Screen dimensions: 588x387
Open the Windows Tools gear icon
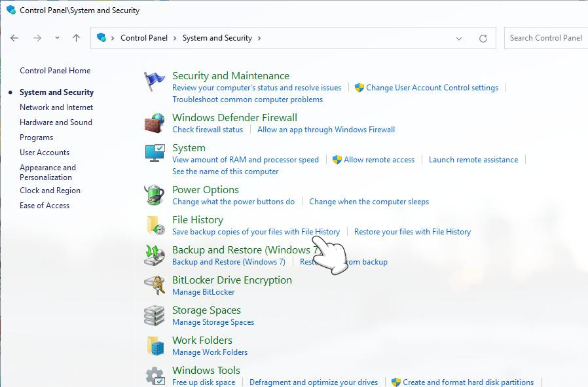pos(155,376)
